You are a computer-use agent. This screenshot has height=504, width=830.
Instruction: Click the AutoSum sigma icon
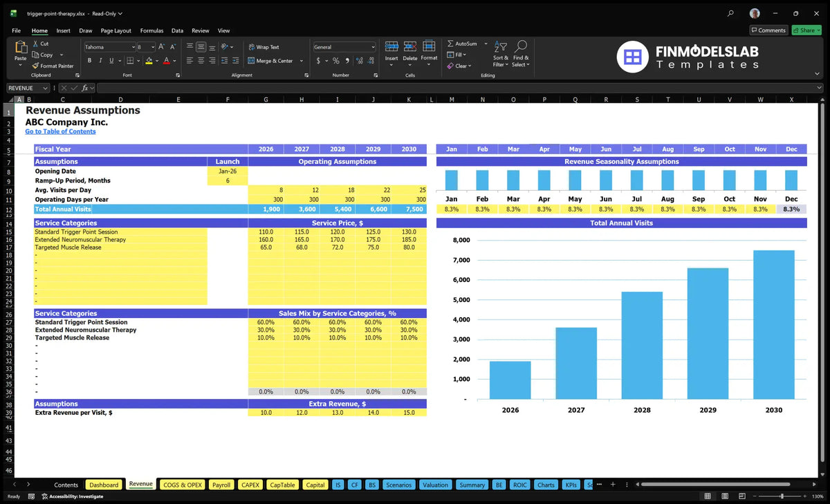pyautogui.click(x=450, y=44)
